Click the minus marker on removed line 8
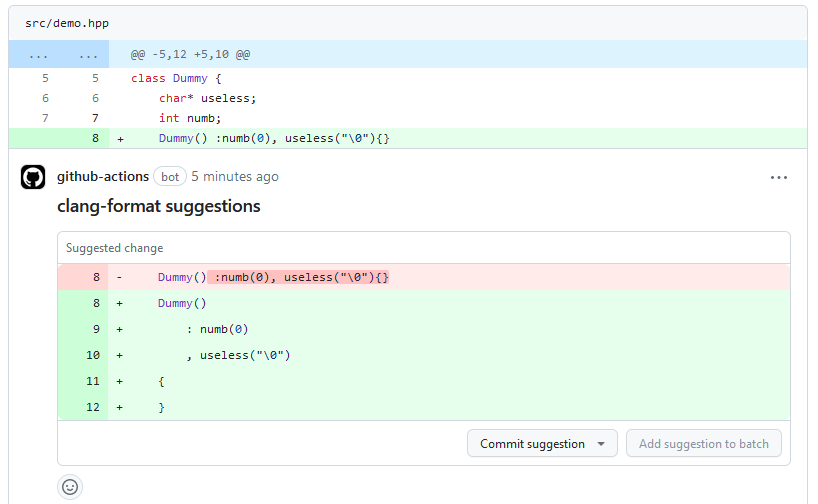 (x=120, y=277)
